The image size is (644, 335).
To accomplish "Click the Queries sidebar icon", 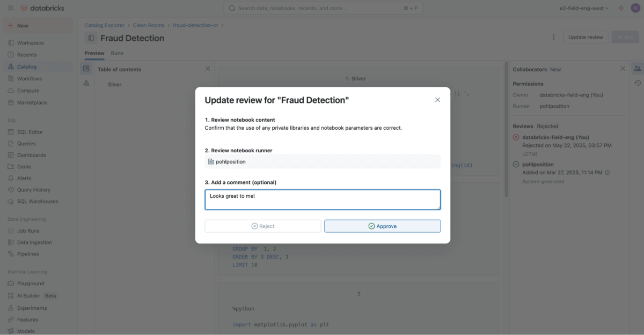I will pyautogui.click(x=11, y=144).
